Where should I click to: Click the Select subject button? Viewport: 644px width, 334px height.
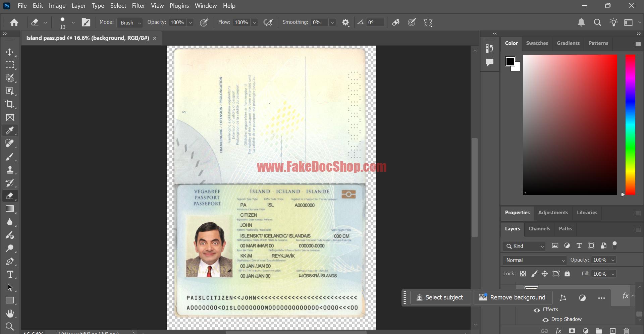pyautogui.click(x=440, y=297)
